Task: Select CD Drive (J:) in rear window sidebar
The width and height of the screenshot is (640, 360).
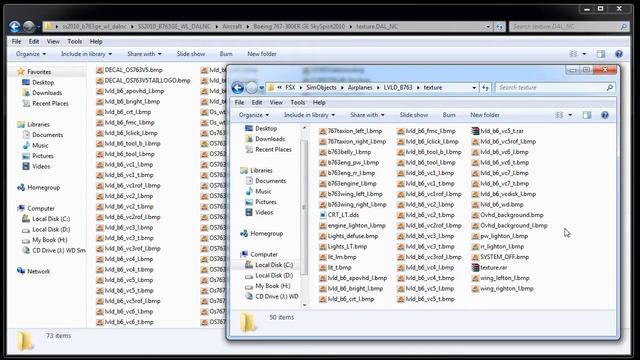Action: (54, 251)
